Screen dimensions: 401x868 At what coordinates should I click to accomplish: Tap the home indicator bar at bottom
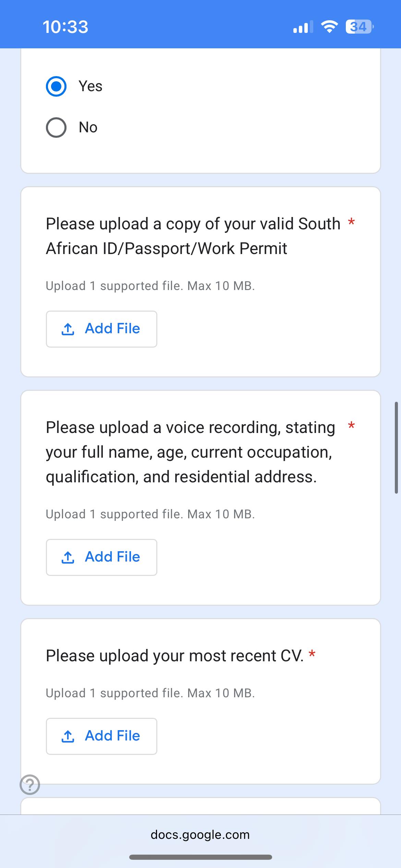pos(200,857)
